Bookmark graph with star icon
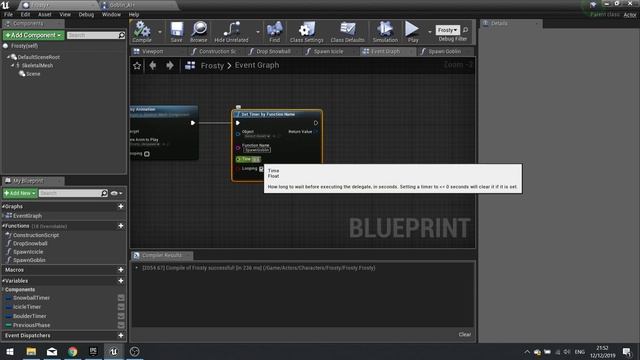This screenshot has width=640, height=360. pyautogui.click(x=137, y=65)
